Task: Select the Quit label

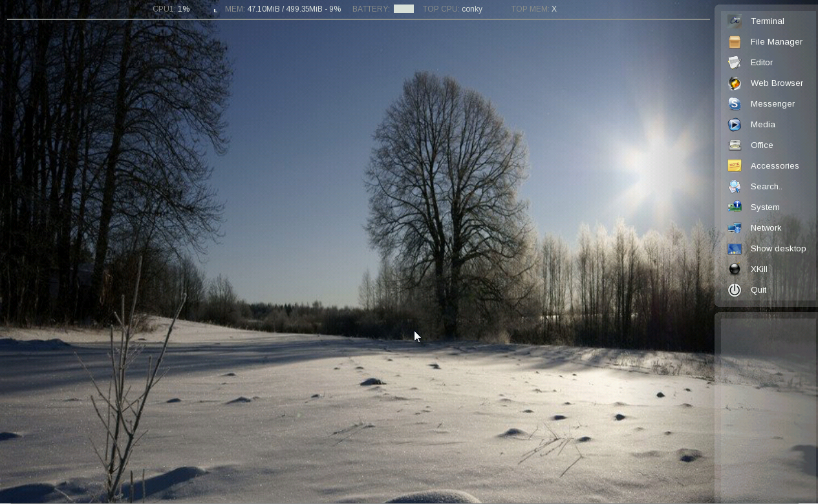Action: 759,290
